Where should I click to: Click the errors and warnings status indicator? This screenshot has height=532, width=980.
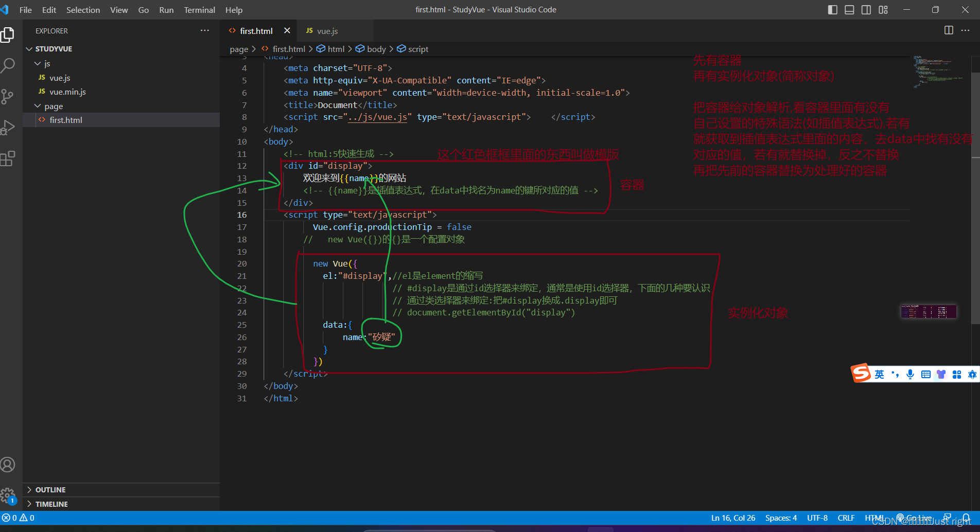pos(18,518)
